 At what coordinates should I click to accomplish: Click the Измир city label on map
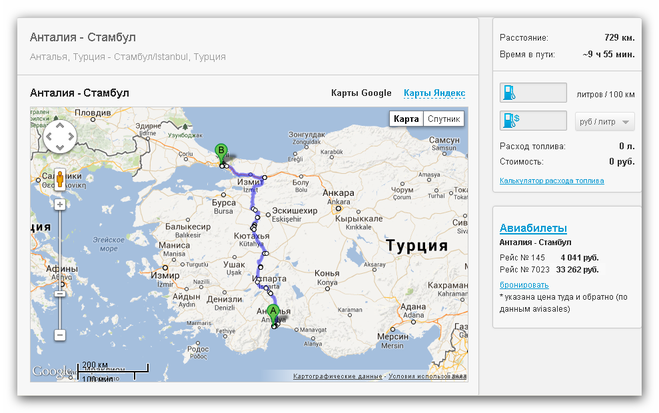coord(165,276)
